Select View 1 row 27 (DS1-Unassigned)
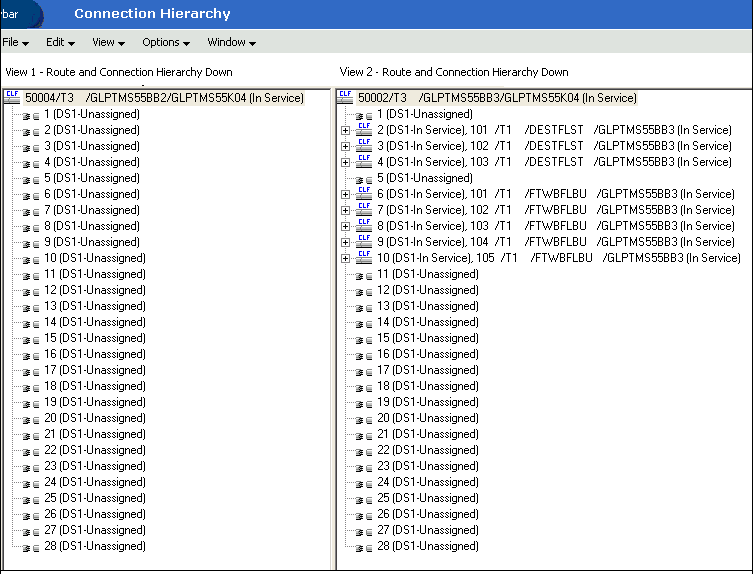The height and width of the screenshot is (574, 754). point(95,530)
